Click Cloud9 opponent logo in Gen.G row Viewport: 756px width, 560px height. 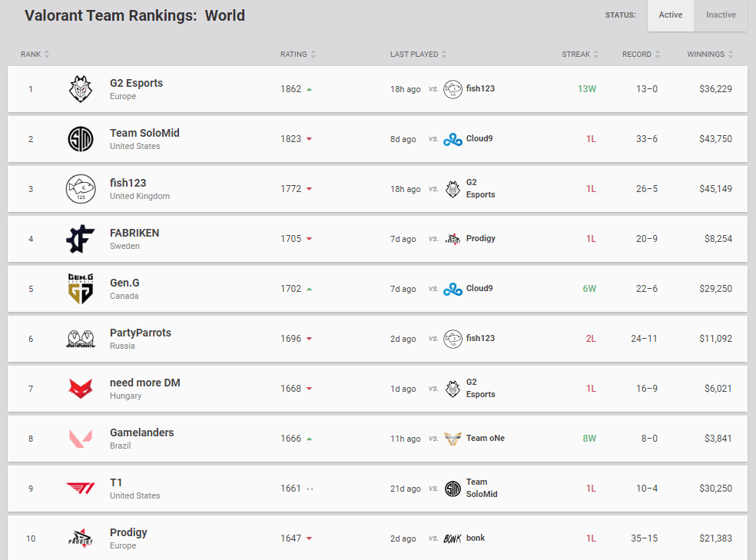[453, 289]
